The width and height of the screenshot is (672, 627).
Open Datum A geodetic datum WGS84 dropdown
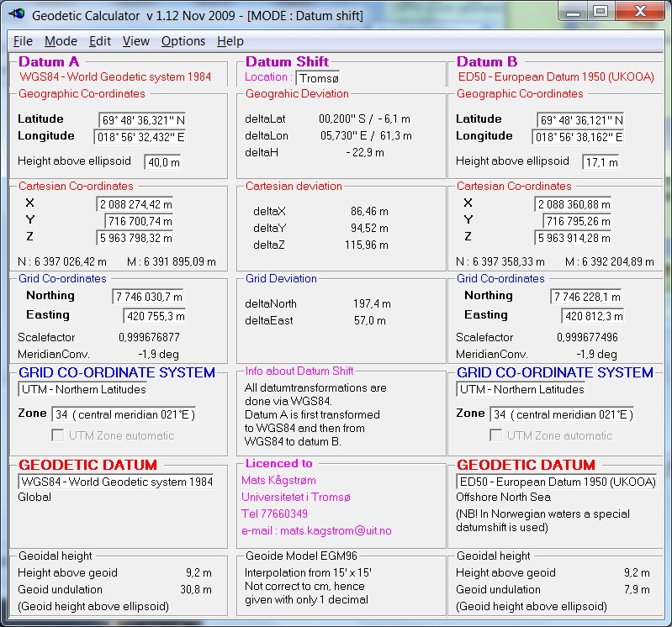(x=117, y=482)
